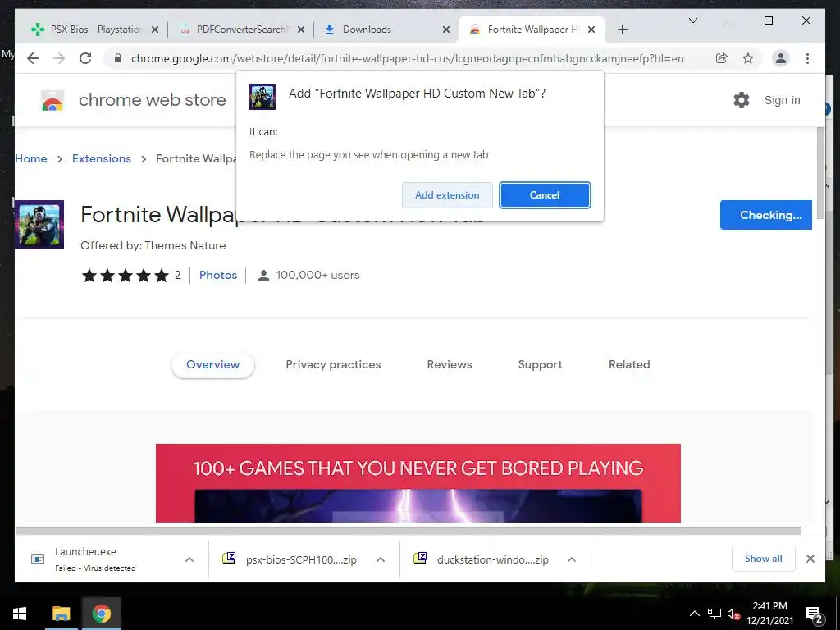Close the downloads bar
This screenshot has width=840, height=630.
point(810,559)
